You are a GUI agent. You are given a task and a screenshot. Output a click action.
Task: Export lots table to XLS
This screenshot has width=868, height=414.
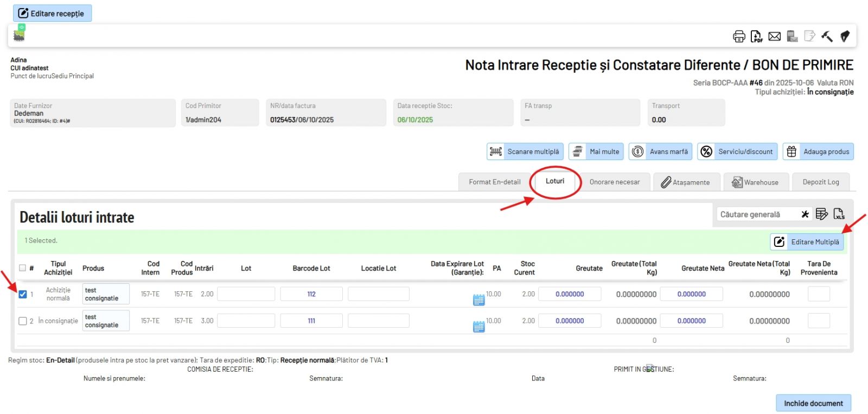(839, 214)
